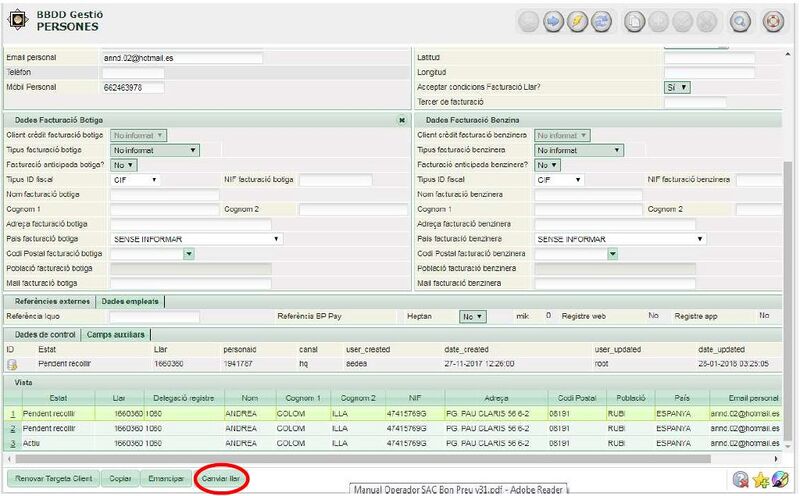Screen dimensions: 800x496
Task: Collapse the Dades Facturació Botiga panel
Action: pyautogui.click(x=401, y=120)
